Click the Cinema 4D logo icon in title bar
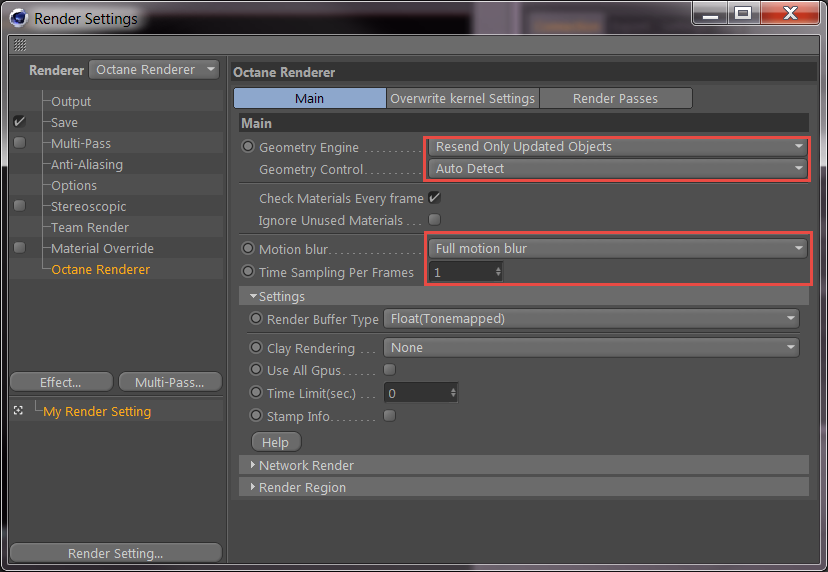828x572 pixels. [x=18, y=17]
